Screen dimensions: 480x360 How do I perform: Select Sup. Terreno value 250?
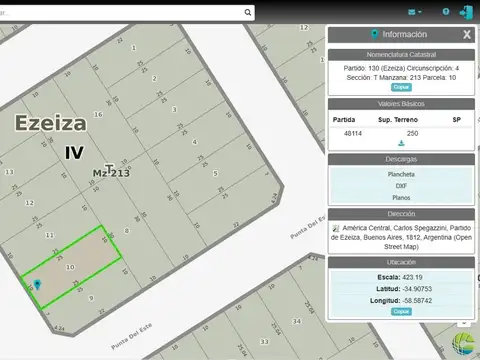pyautogui.click(x=412, y=133)
